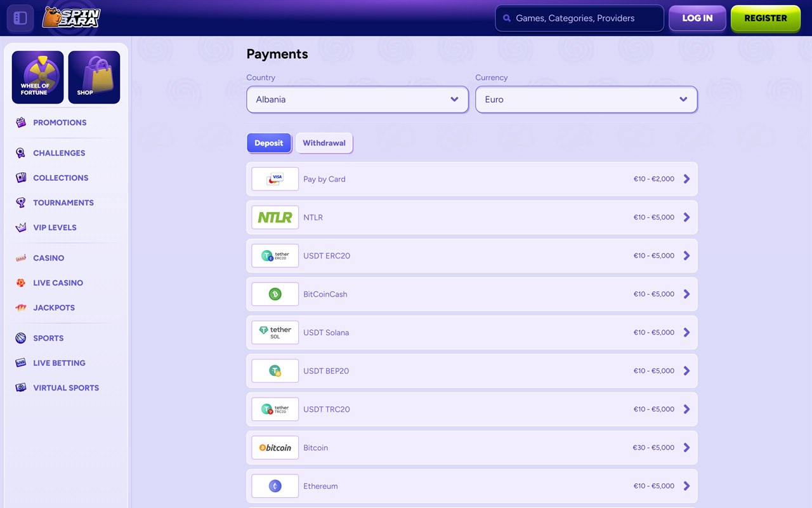The width and height of the screenshot is (812, 508).
Task: Click the Virtual Sports icon
Action: (x=21, y=387)
